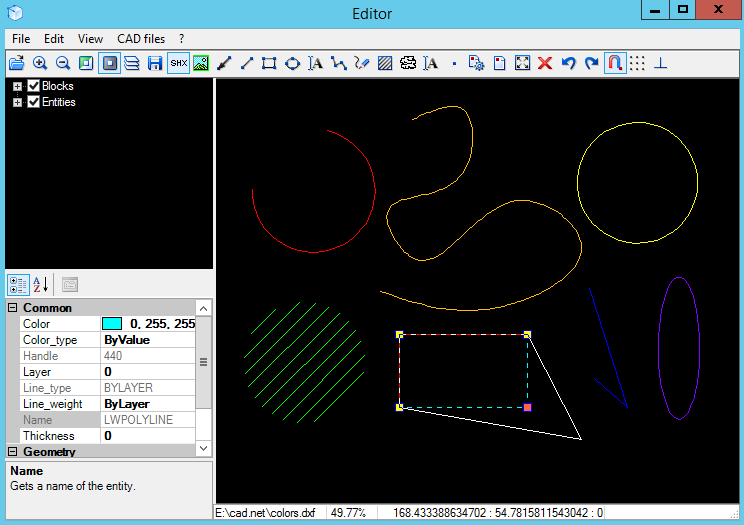Select the rectangle drawing tool
Screen dimensions: 744x525
point(269,63)
